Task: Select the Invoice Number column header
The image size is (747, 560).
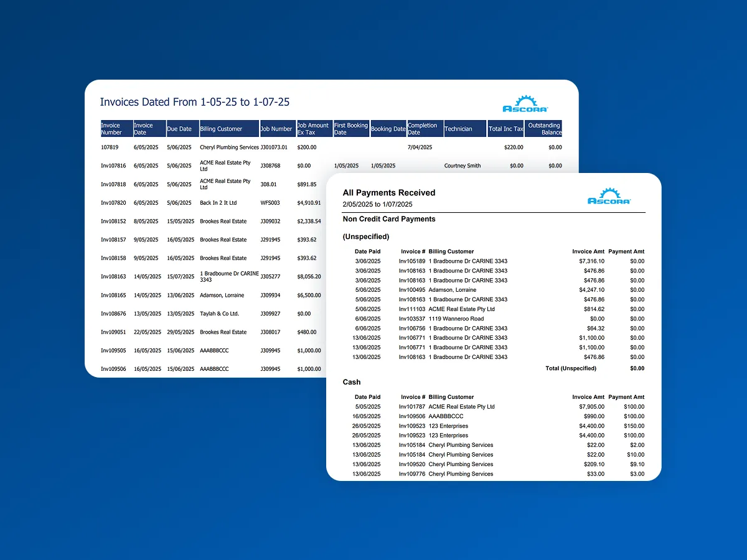Action: click(x=116, y=129)
